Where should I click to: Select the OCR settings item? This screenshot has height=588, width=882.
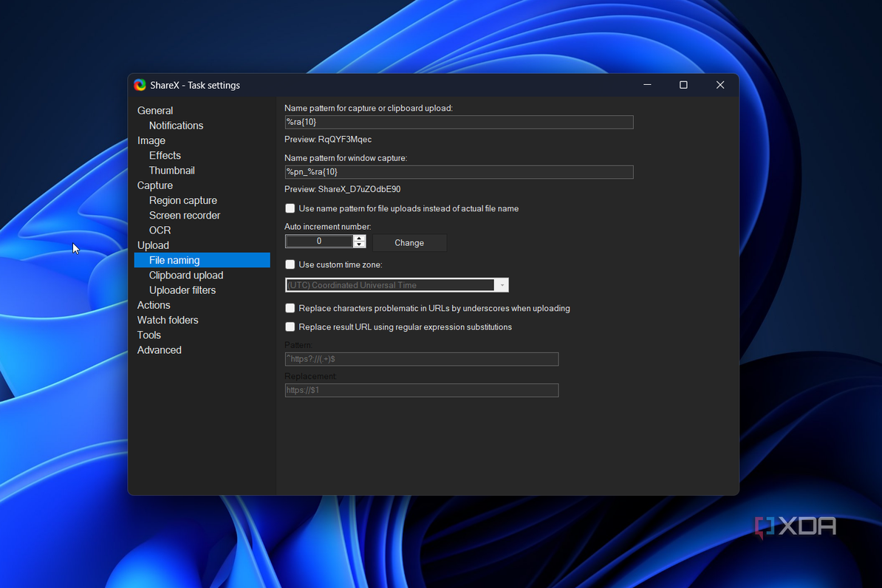[160, 230]
